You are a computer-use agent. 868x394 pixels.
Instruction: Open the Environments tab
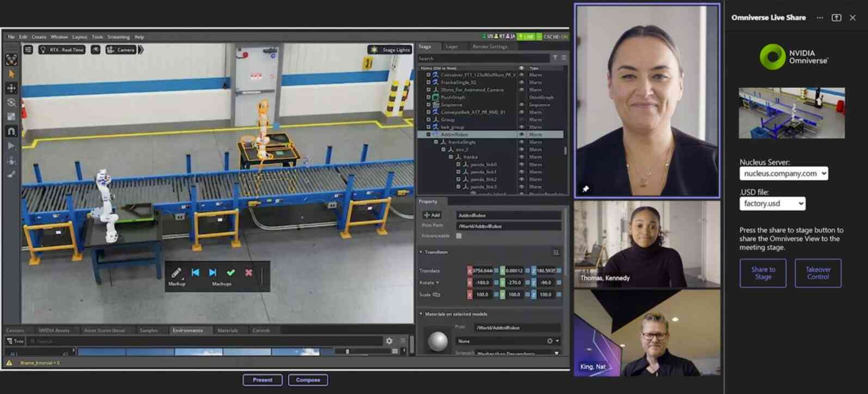click(x=188, y=331)
